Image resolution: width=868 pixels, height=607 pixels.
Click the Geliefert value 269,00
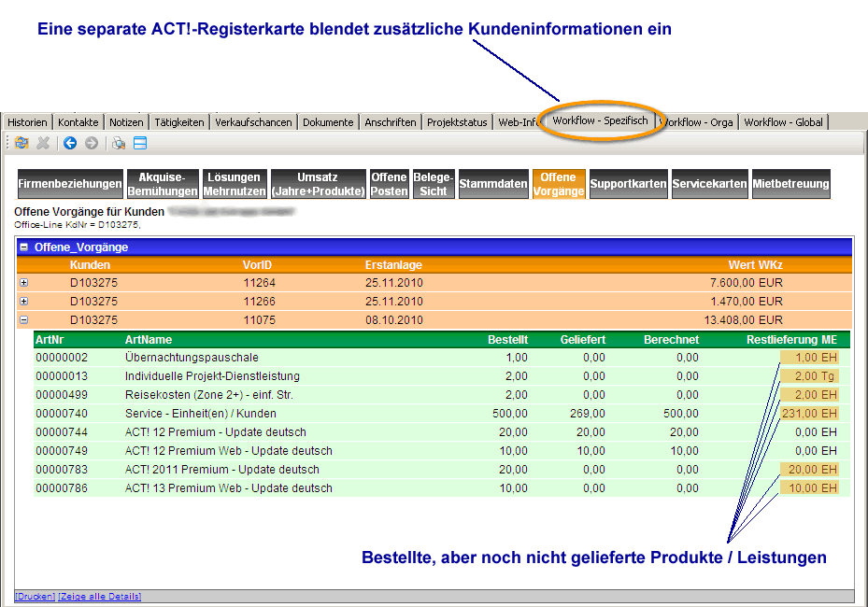tap(588, 414)
